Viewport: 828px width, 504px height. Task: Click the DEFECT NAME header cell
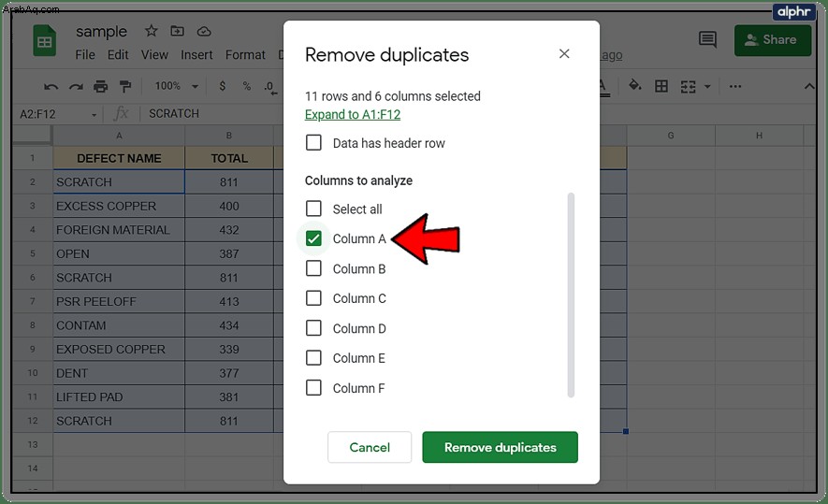tap(119, 158)
